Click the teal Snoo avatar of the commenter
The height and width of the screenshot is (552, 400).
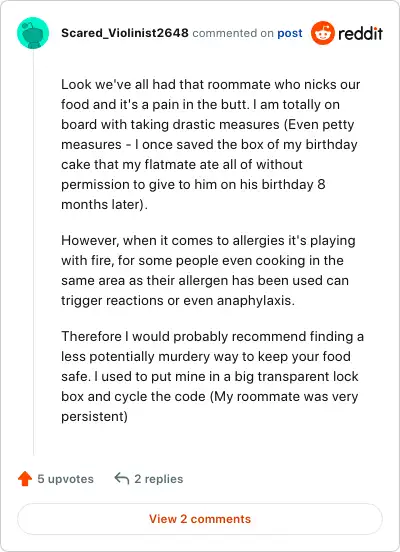pos(33,33)
